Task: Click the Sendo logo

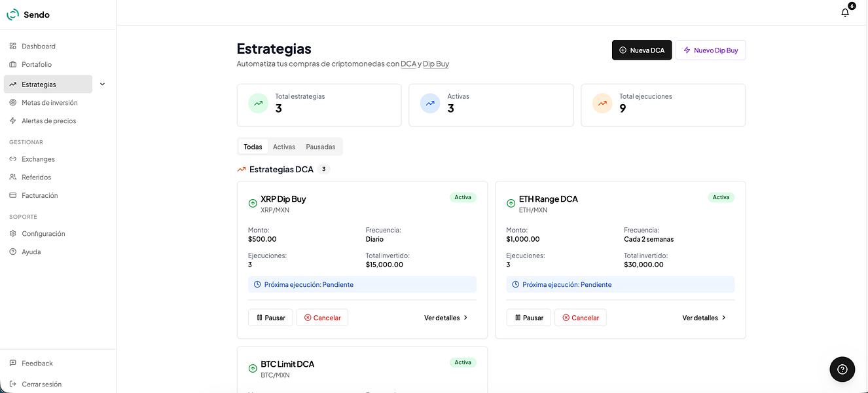Action: 28,14
